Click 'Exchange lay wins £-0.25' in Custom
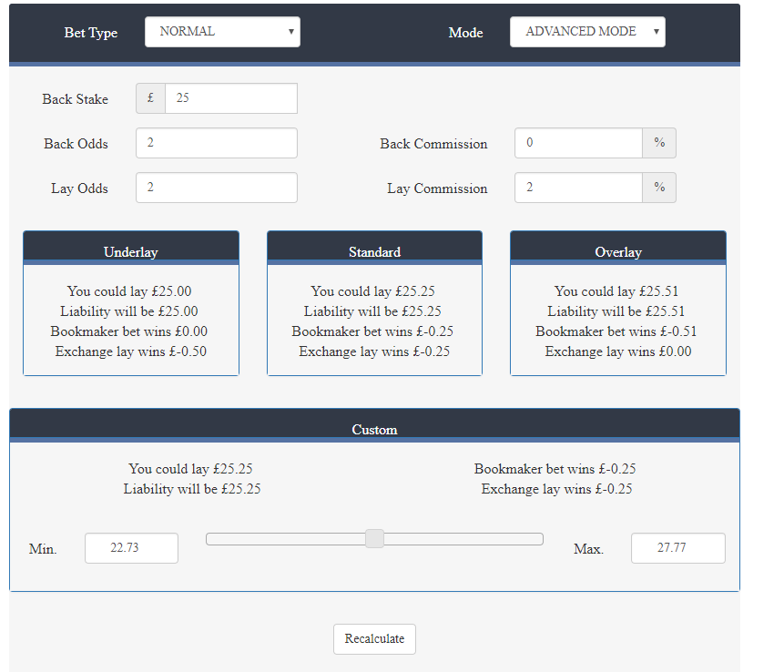 (556, 489)
